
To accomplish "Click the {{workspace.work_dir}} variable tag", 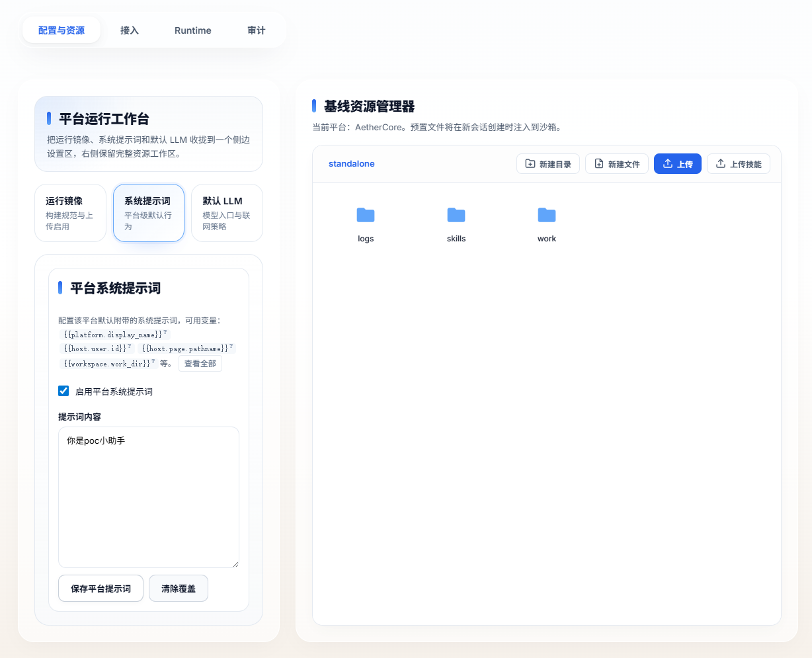I will [x=108, y=364].
